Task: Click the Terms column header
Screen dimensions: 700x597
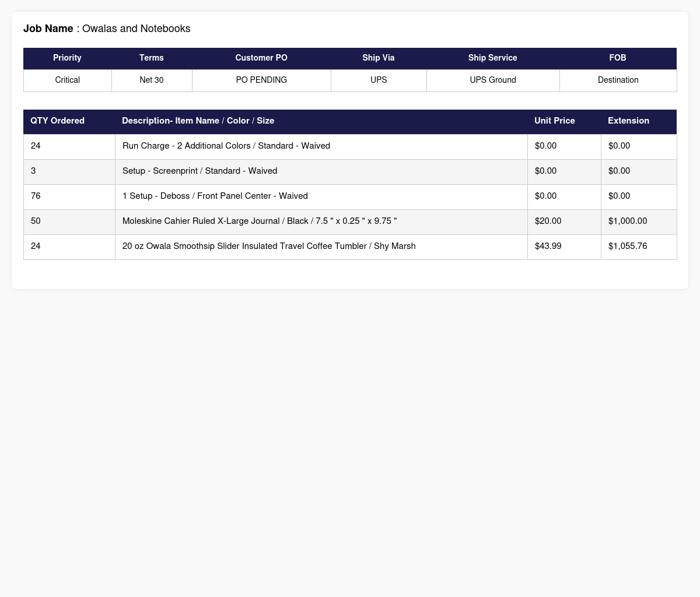Action: (152, 58)
